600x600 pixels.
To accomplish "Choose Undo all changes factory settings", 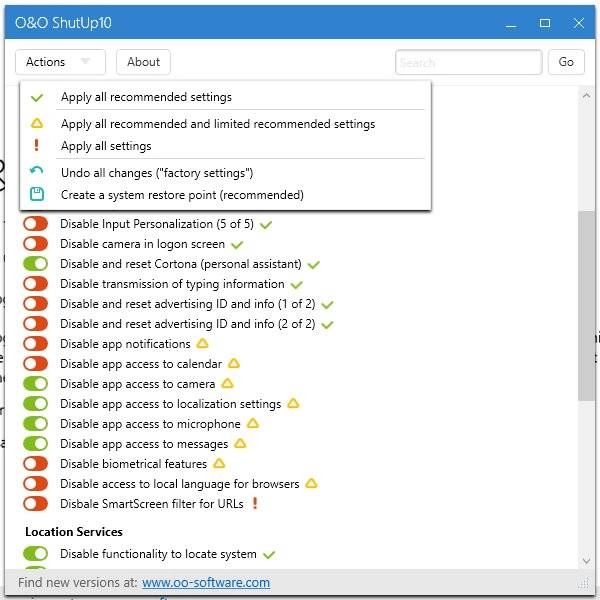I will (157, 173).
